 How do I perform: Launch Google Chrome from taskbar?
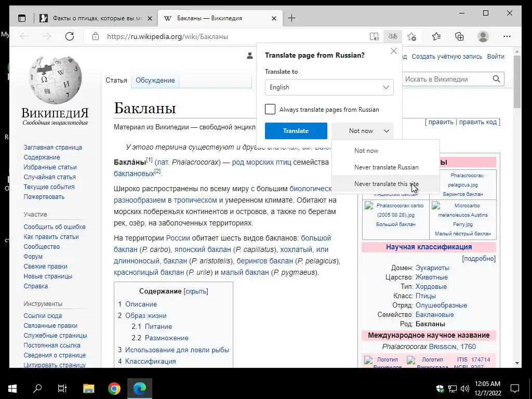pos(114,389)
